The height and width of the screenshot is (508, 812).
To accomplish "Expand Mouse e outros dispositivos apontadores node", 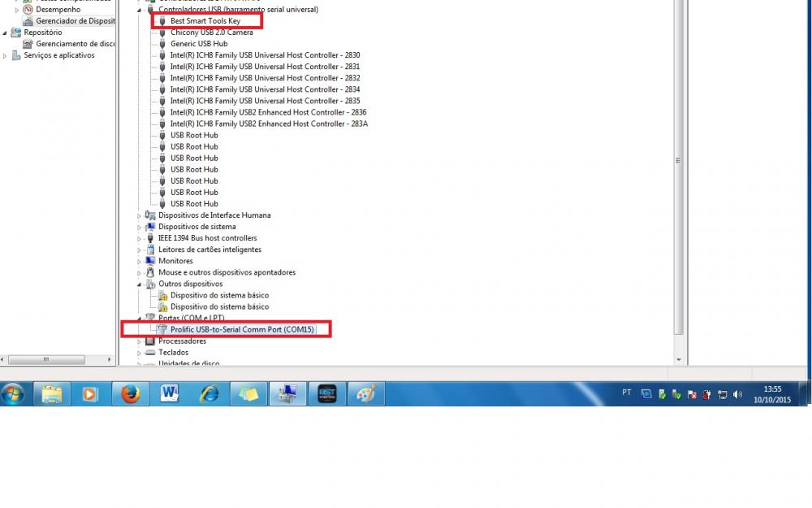I will point(139,272).
